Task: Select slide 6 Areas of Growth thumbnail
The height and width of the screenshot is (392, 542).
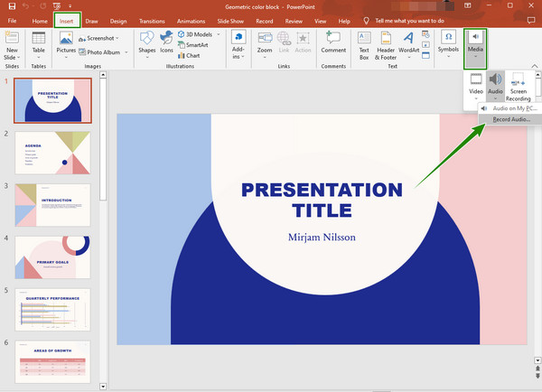Action: pyautogui.click(x=52, y=362)
